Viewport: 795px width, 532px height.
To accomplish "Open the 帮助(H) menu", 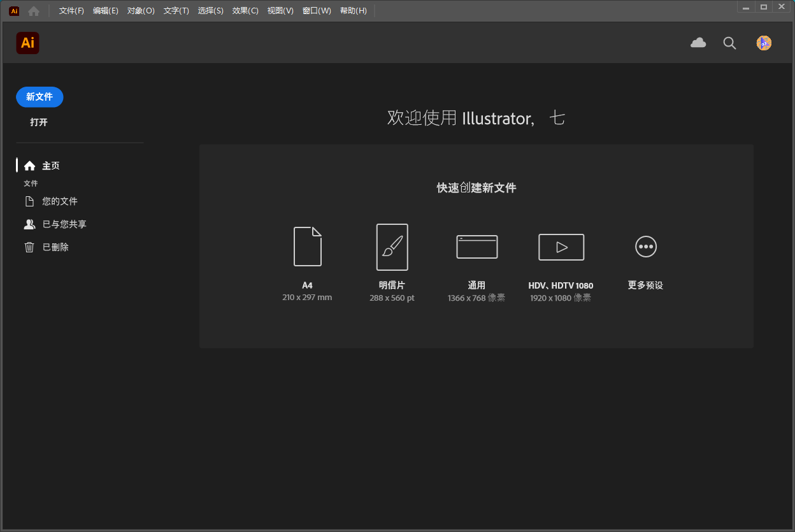I will (x=353, y=10).
